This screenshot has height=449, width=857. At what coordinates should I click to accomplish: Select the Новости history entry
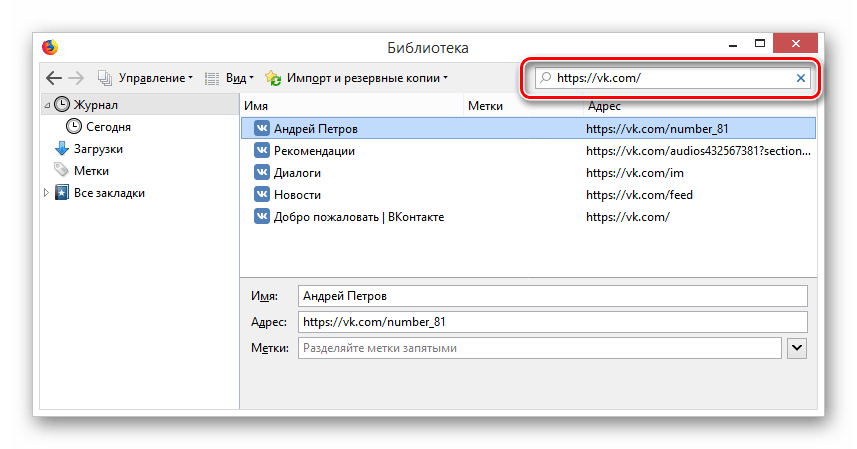coord(297,195)
